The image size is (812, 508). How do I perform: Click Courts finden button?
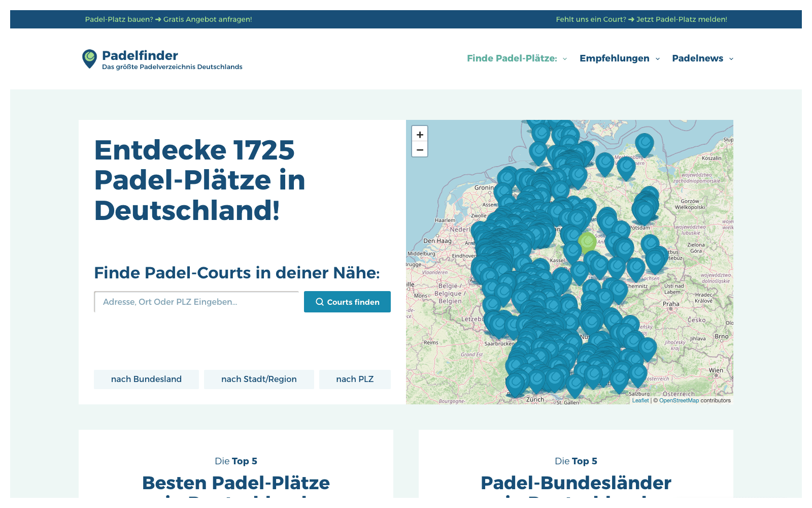pyautogui.click(x=347, y=302)
